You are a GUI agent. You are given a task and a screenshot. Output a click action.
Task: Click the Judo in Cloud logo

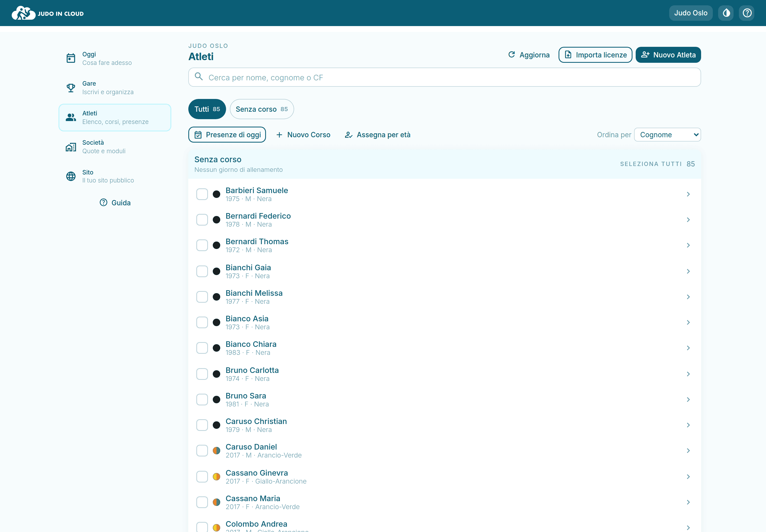tap(48, 13)
